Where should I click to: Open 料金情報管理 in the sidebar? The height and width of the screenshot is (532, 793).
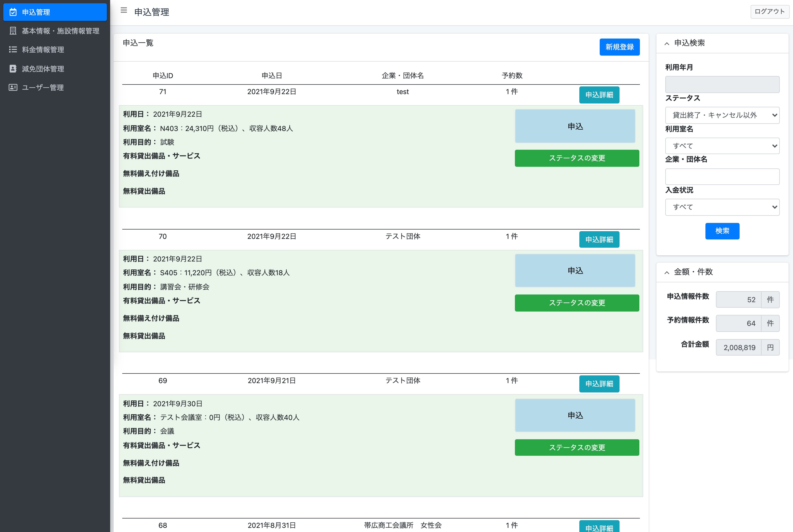coord(43,50)
